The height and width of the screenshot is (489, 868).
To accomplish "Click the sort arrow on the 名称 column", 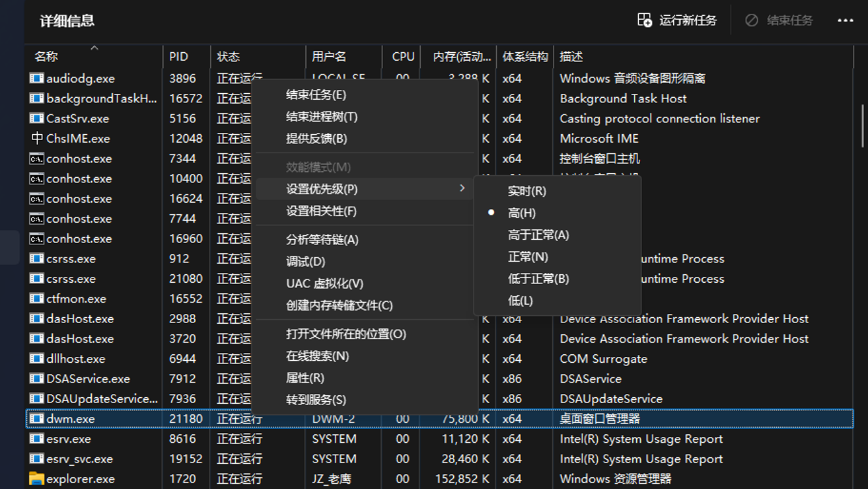I will (93, 49).
